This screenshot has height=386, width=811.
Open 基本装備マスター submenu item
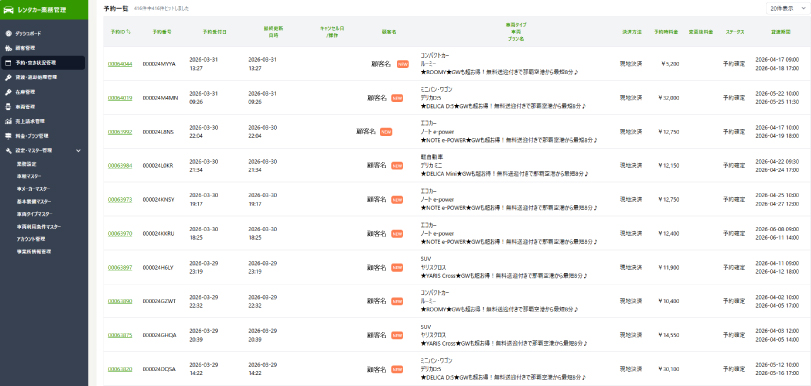coord(34,201)
